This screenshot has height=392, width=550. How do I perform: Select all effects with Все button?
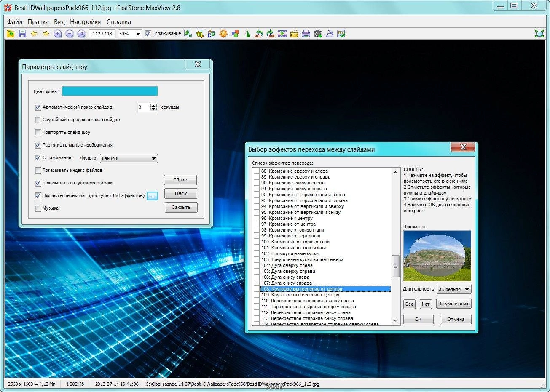[x=409, y=304]
